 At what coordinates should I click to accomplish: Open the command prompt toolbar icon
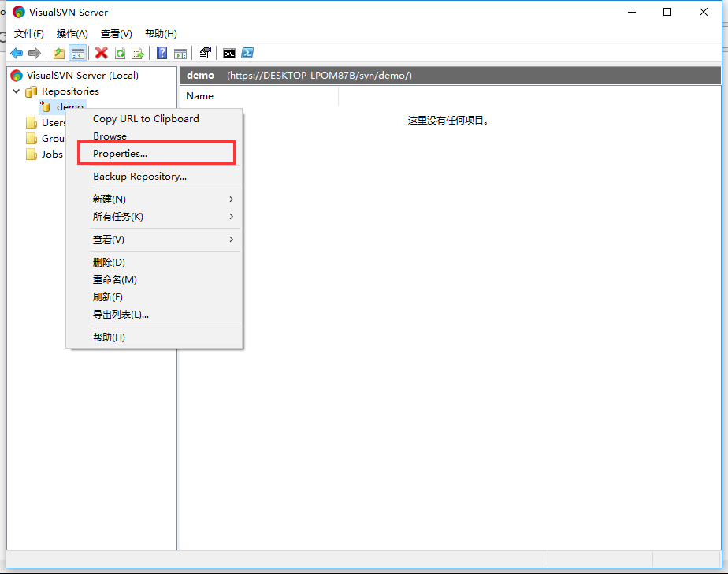click(229, 54)
